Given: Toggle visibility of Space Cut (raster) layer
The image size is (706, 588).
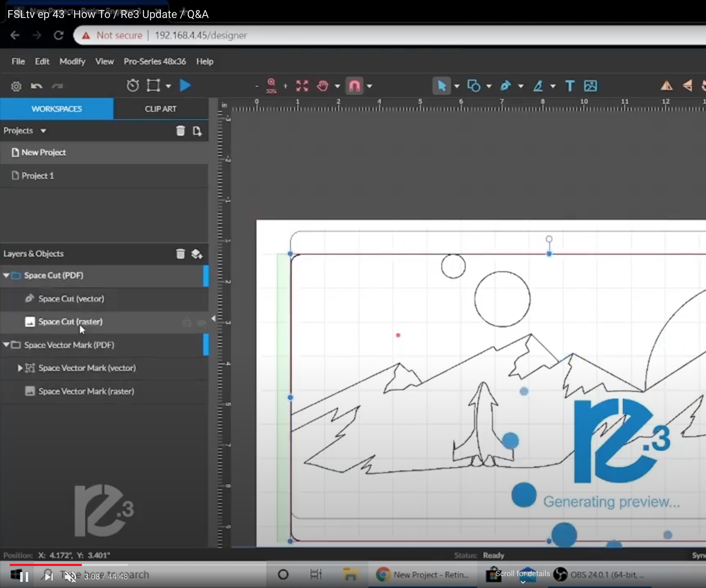Looking at the screenshot, I should (x=201, y=323).
